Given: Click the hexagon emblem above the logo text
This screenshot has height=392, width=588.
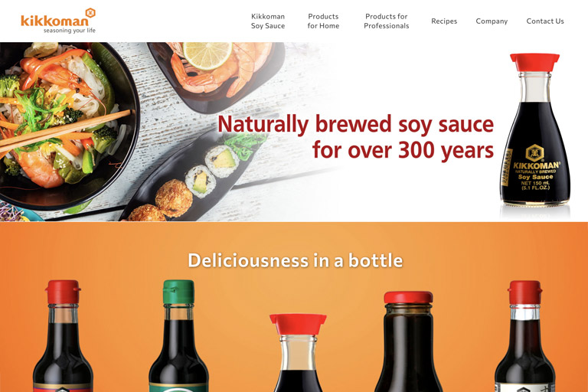Looking at the screenshot, I should click(90, 13).
